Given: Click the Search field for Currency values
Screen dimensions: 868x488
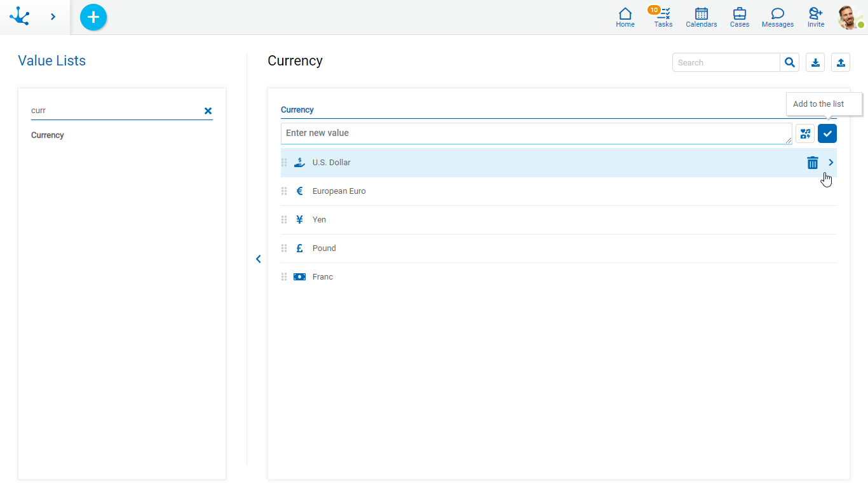Looking at the screenshot, I should [x=726, y=62].
